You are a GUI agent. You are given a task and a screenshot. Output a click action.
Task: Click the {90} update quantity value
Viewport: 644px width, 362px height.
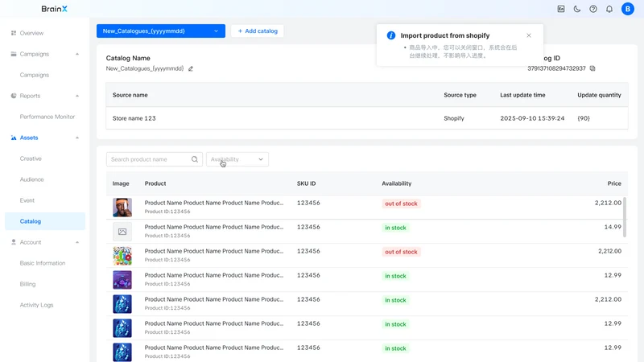click(x=584, y=118)
